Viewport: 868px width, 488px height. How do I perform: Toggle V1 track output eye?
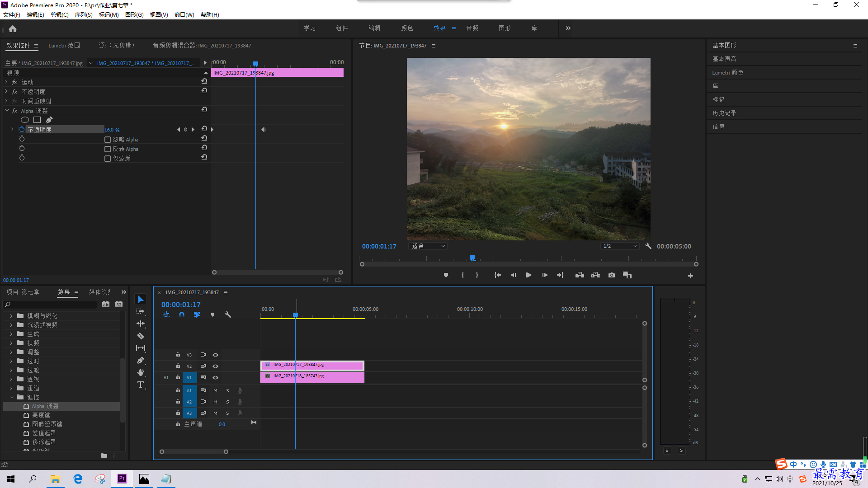click(x=216, y=378)
